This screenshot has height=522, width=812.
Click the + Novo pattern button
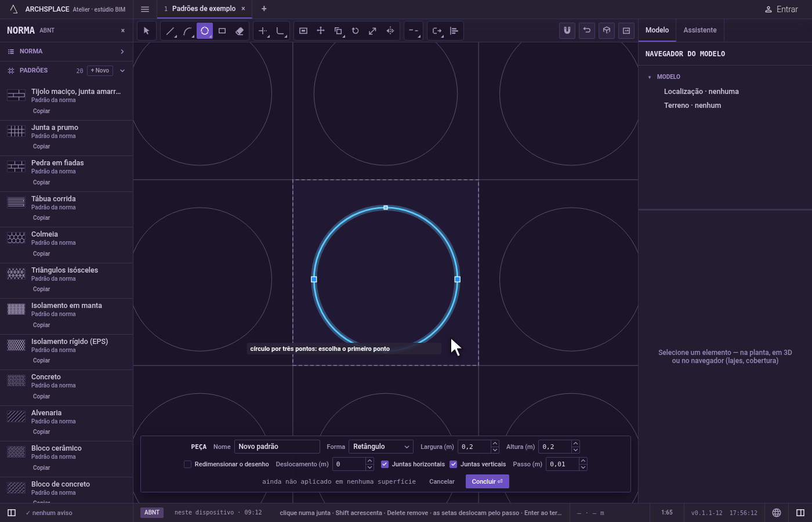coord(100,71)
